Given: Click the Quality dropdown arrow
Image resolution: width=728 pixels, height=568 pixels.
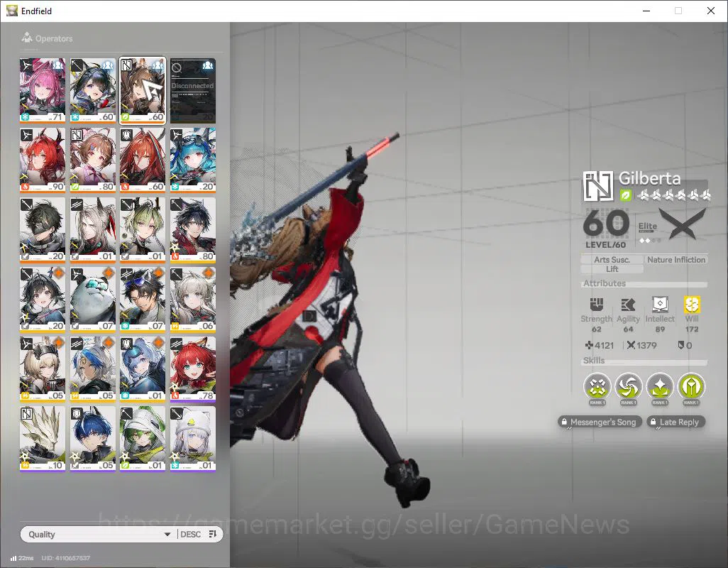Looking at the screenshot, I should [x=167, y=535].
